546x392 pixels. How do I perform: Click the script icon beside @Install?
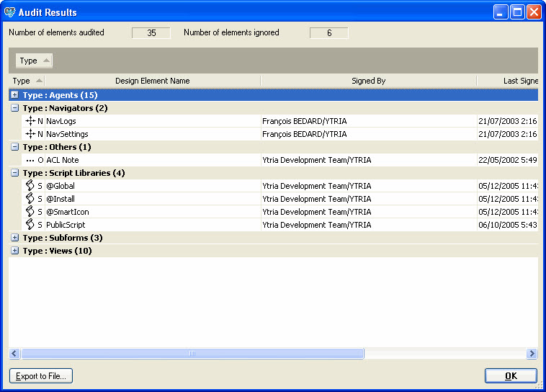30,199
